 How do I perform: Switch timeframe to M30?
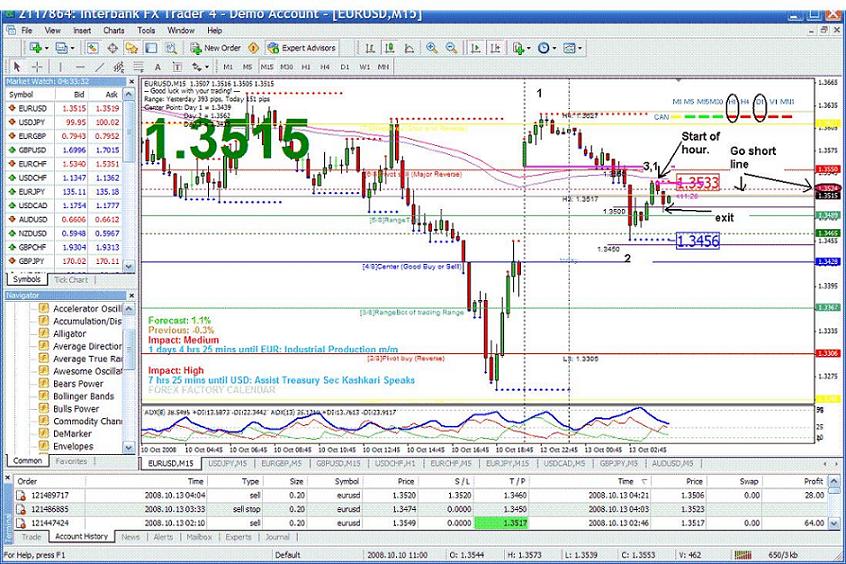tap(286, 67)
